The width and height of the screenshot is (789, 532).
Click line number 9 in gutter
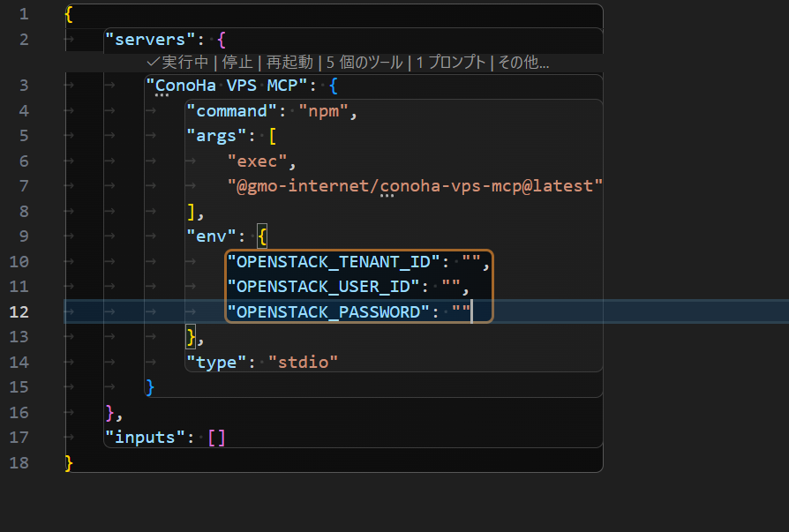24,236
